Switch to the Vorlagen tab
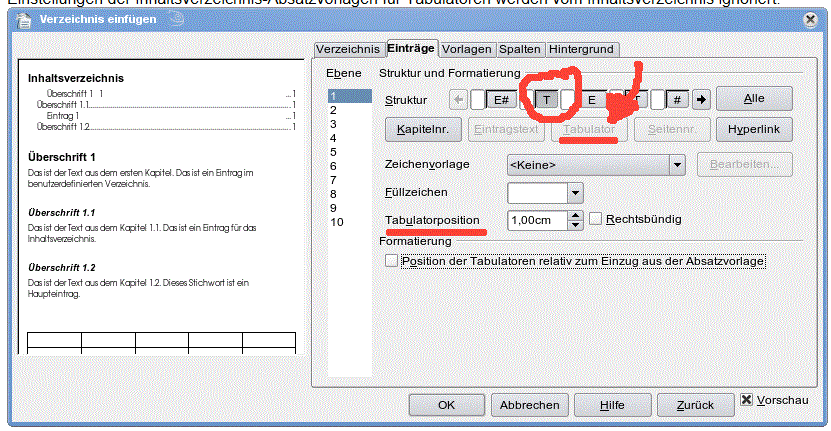 click(466, 48)
